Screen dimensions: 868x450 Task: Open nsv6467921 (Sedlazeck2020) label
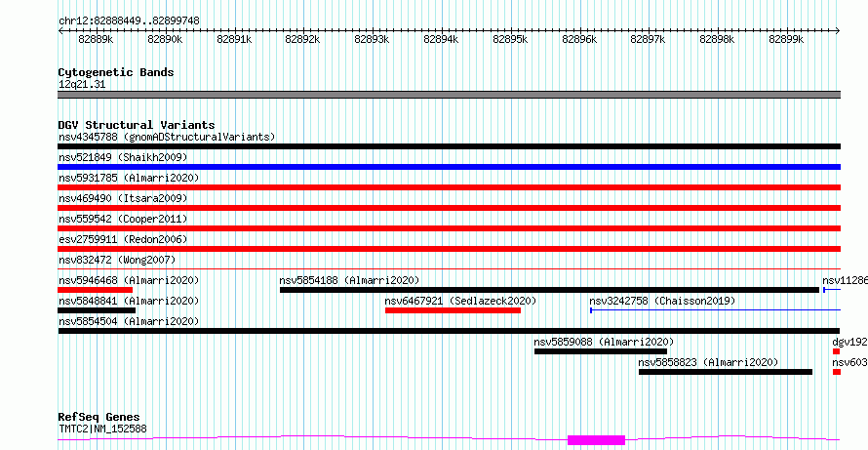(461, 301)
